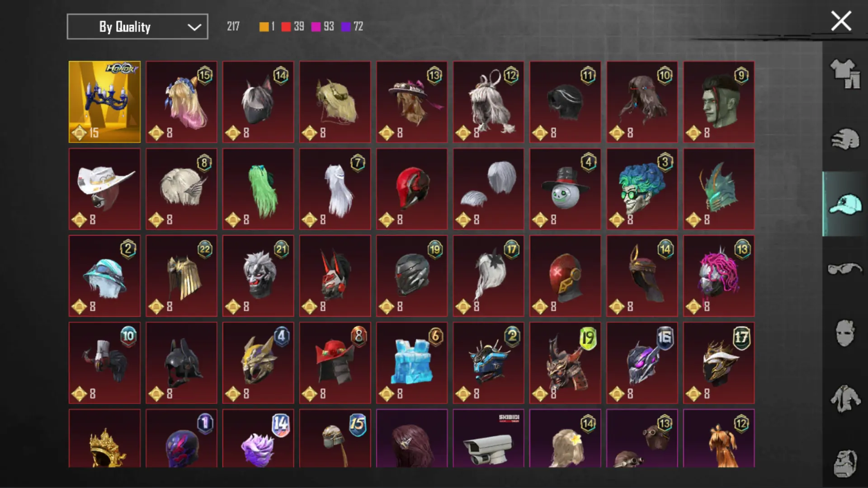Select the hair category icon in sidebar
Screen dimensions: 868x488
coord(844,139)
